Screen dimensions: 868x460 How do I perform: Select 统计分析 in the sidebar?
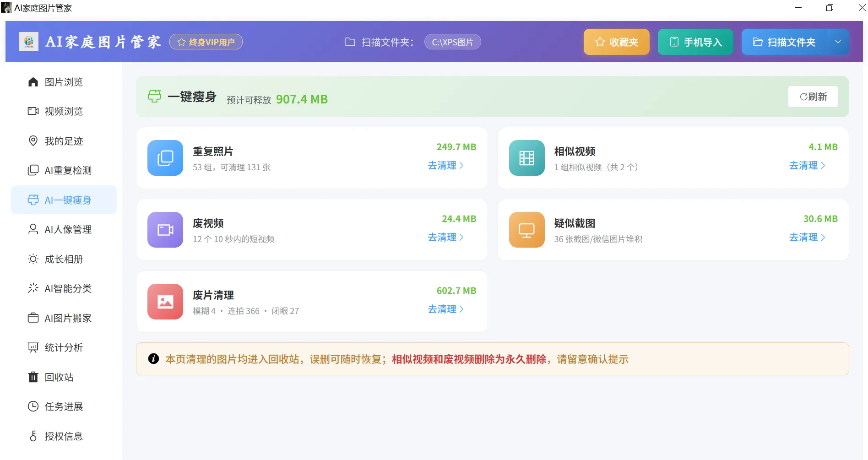(x=64, y=348)
